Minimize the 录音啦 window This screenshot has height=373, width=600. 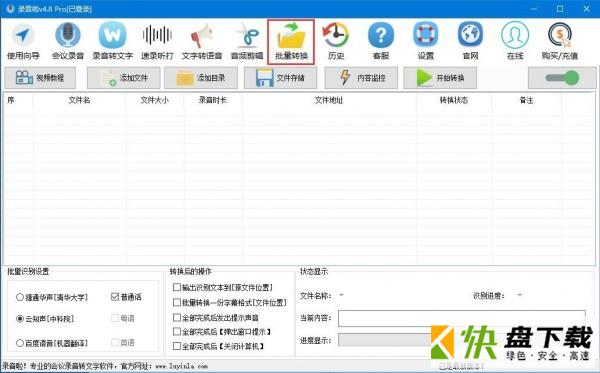pyautogui.click(x=534, y=9)
